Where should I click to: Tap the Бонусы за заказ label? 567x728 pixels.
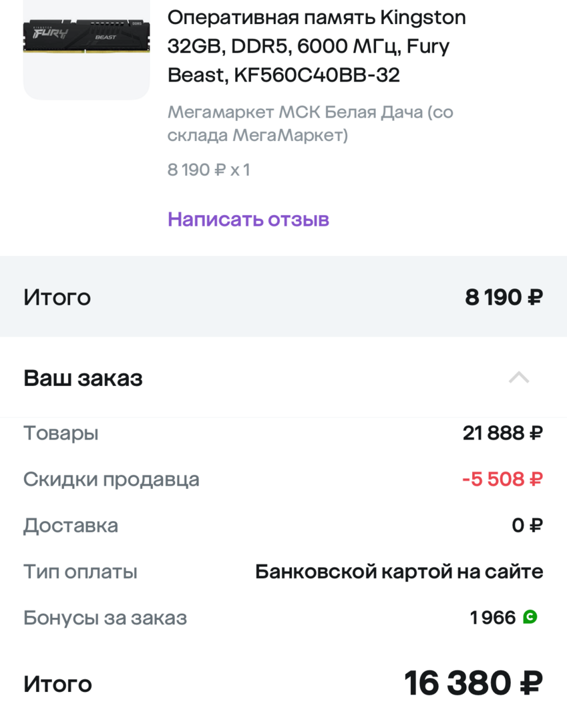[105, 618]
